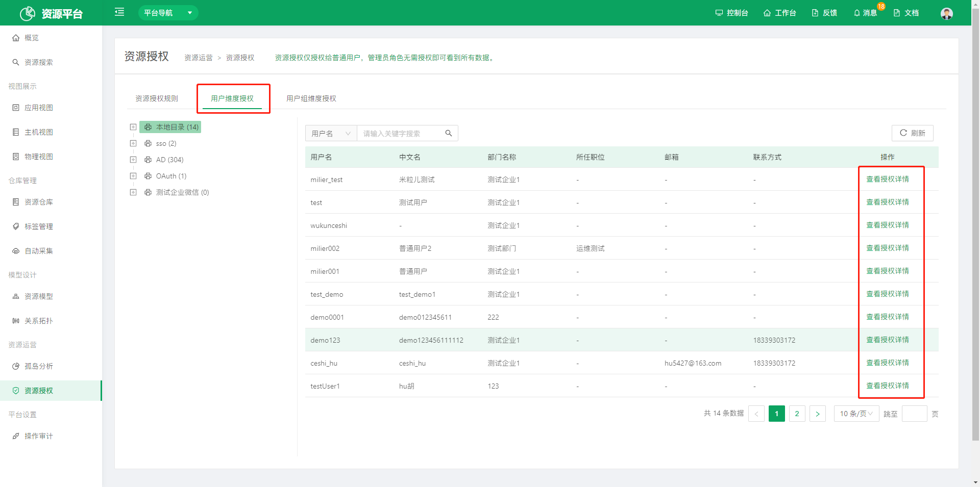Open 物理视图 in the sidebar

point(51,157)
